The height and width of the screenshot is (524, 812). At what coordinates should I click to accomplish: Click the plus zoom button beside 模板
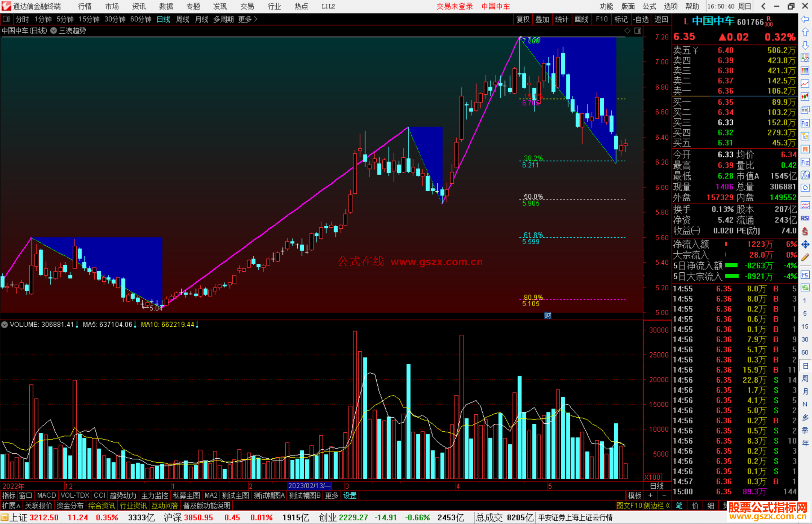pos(651,495)
